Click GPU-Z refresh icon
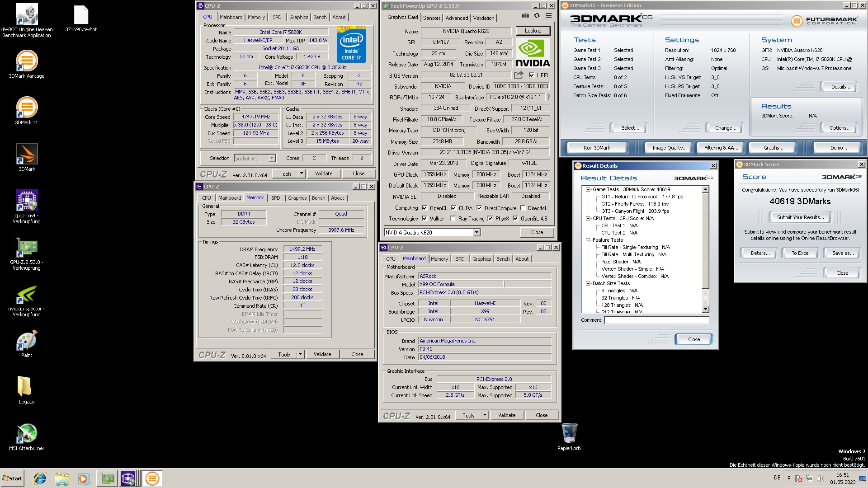This screenshot has width=868, height=488. pyautogui.click(x=537, y=16)
